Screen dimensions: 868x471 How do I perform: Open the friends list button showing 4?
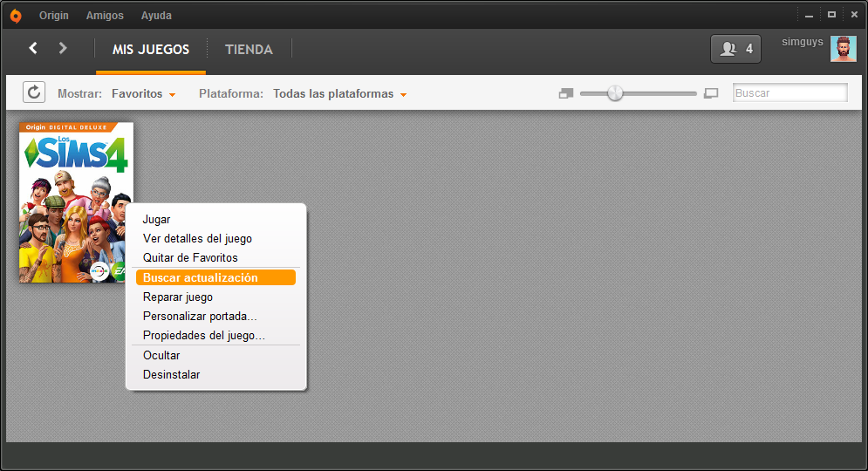[x=735, y=49]
